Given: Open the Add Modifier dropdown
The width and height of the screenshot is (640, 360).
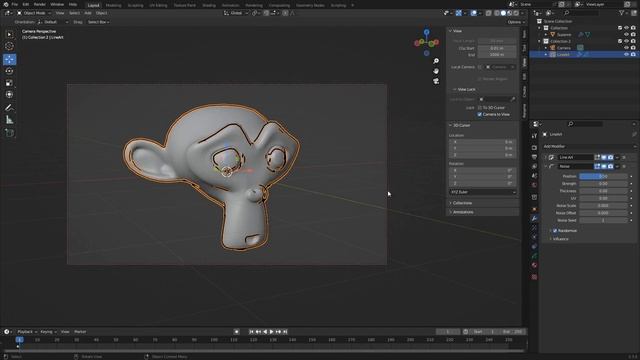Looking at the screenshot, I should 589,146.
